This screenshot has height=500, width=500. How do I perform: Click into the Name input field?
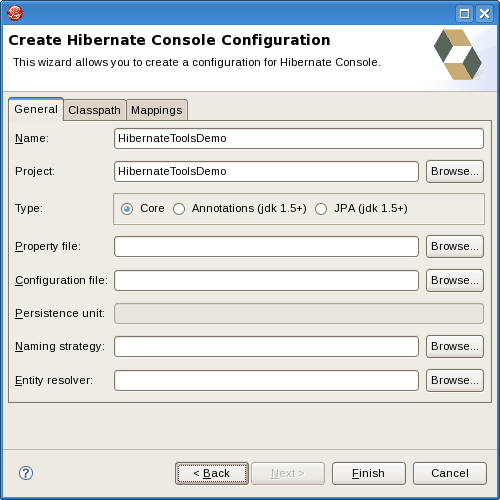click(299, 138)
